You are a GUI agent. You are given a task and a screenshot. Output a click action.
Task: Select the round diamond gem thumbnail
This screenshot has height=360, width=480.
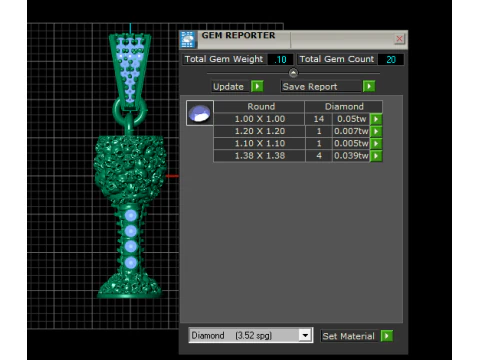[200, 113]
